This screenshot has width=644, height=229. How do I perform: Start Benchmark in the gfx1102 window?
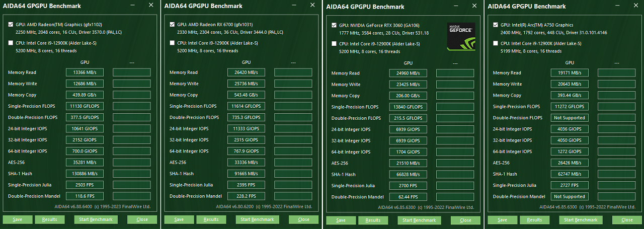pos(96,219)
